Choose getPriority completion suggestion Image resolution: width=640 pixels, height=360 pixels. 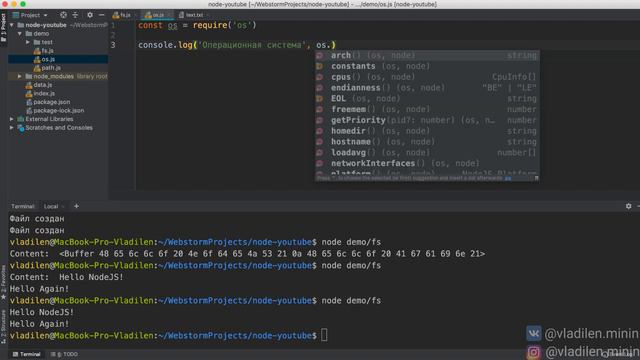427,120
